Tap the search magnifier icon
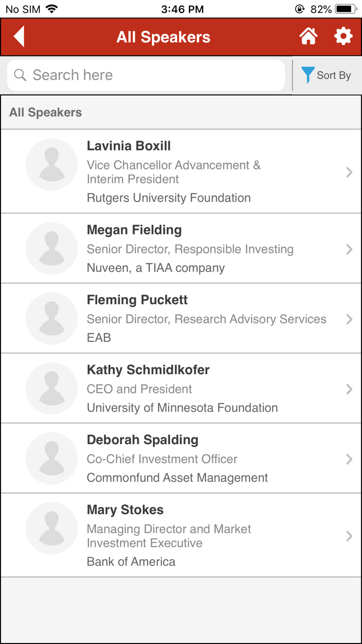Screen dimensions: 362x644 click(20, 76)
